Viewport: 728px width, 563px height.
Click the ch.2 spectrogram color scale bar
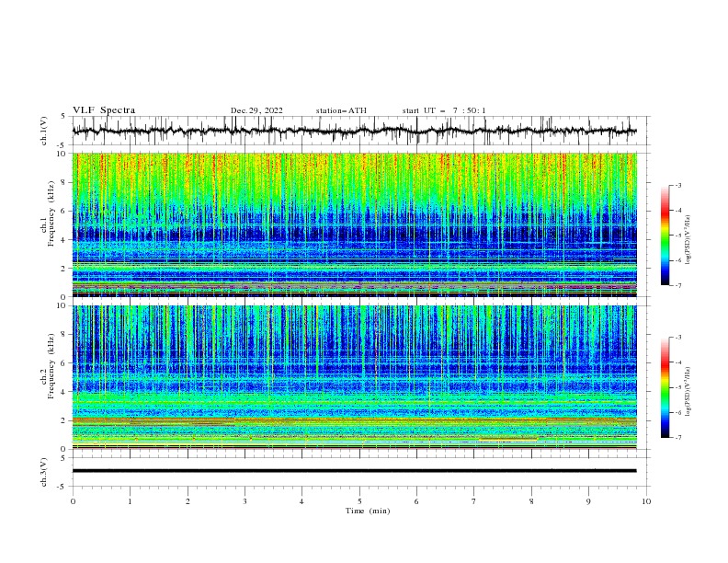(x=665, y=387)
